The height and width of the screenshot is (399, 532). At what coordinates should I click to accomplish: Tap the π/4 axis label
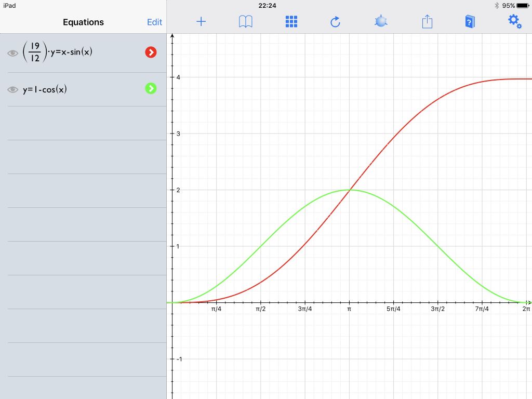(216, 309)
